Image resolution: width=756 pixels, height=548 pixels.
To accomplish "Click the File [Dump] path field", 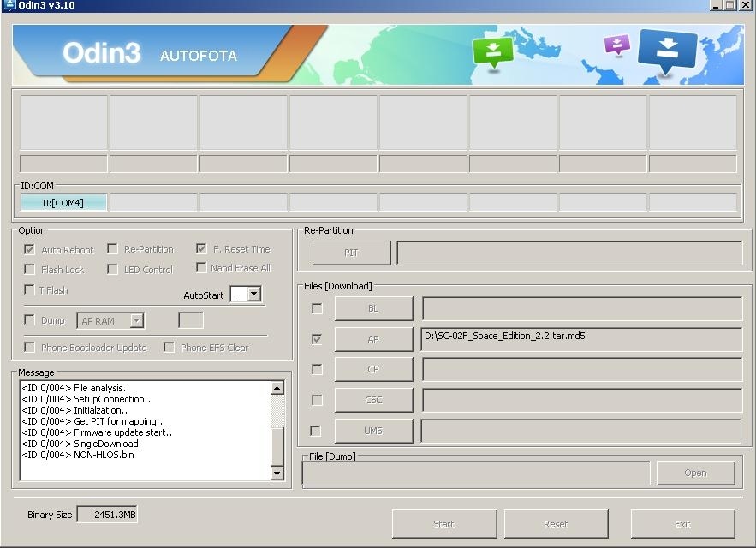I will click(476, 473).
